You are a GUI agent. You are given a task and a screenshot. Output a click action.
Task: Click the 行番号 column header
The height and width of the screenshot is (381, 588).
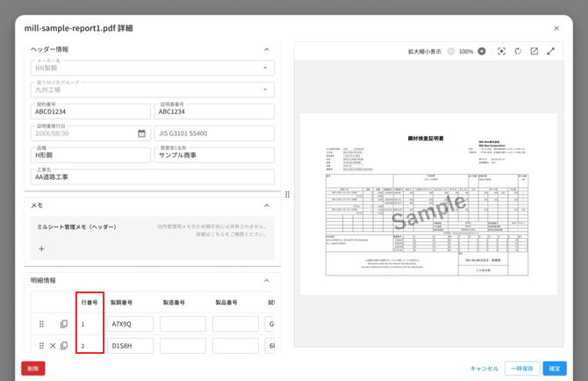90,302
